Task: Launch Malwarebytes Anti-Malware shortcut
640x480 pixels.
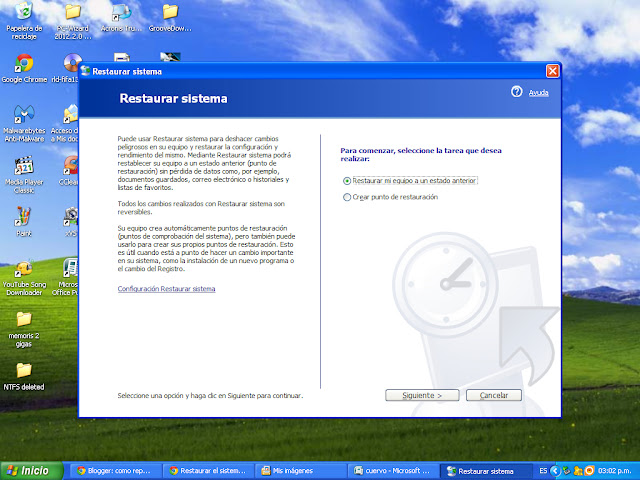Action: [x=24, y=124]
